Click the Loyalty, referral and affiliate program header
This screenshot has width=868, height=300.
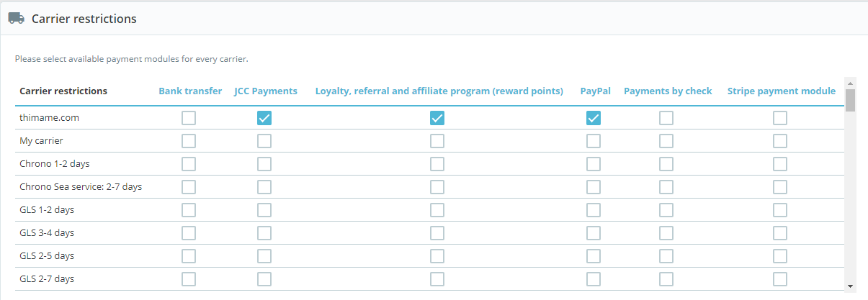[x=439, y=91]
